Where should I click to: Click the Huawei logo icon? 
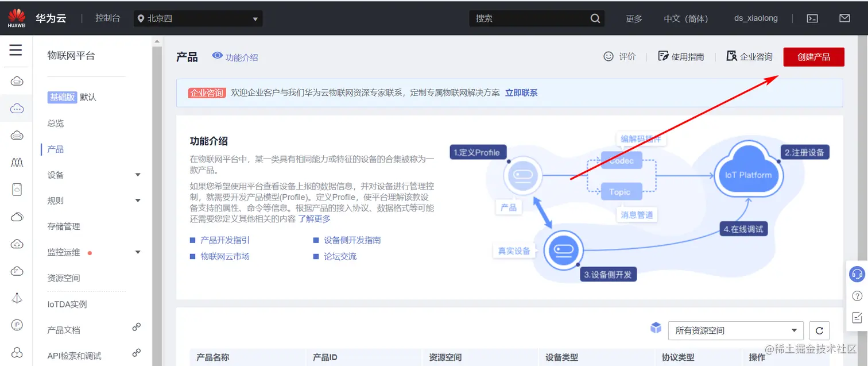(x=17, y=18)
